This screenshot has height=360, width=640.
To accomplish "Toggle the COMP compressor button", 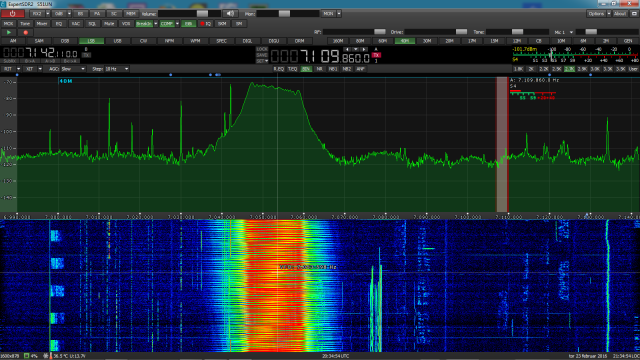I will 167,24.
